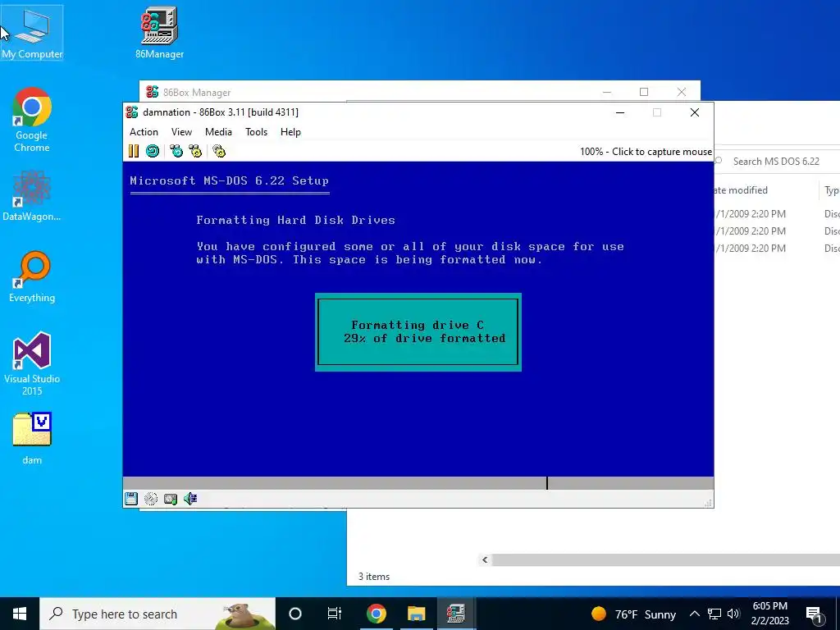Open the Media menu
840x630 pixels.
click(218, 132)
